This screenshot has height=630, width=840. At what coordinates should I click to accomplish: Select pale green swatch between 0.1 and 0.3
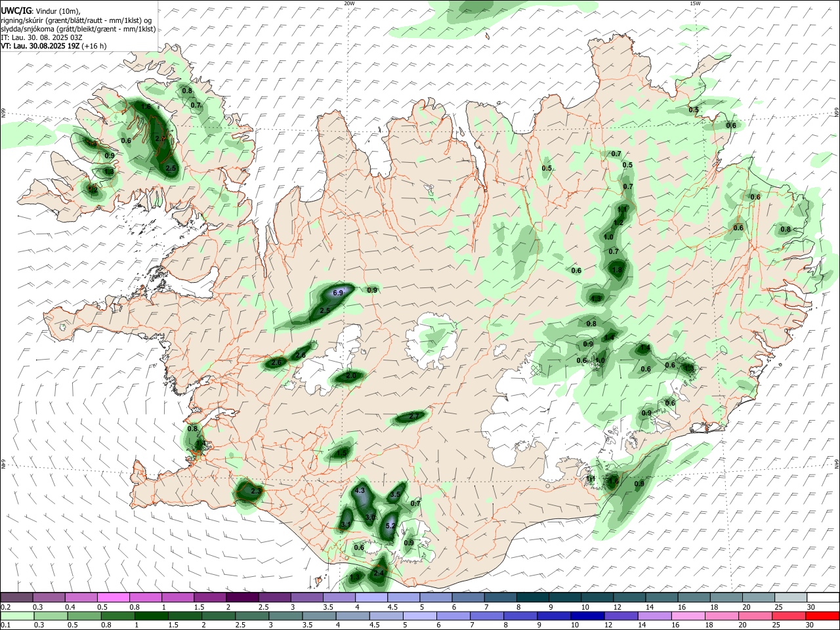pyautogui.click(x=17, y=616)
